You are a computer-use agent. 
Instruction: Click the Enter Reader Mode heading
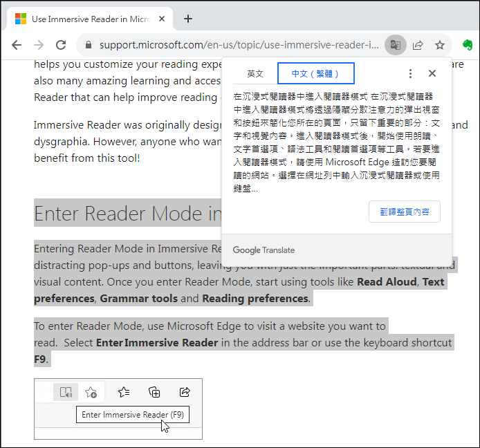pyautogui.click(x=128, y=214)
